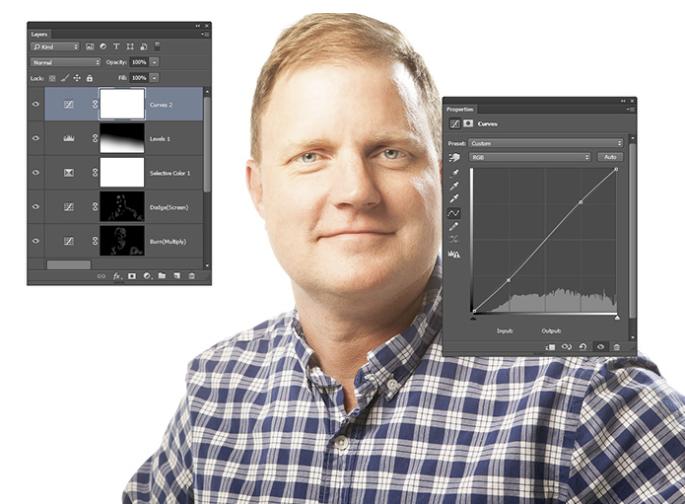685x504 pixels.
Task: Lock image pixels with brush icon
Action: pyautogui.click(x=64, y=78)
